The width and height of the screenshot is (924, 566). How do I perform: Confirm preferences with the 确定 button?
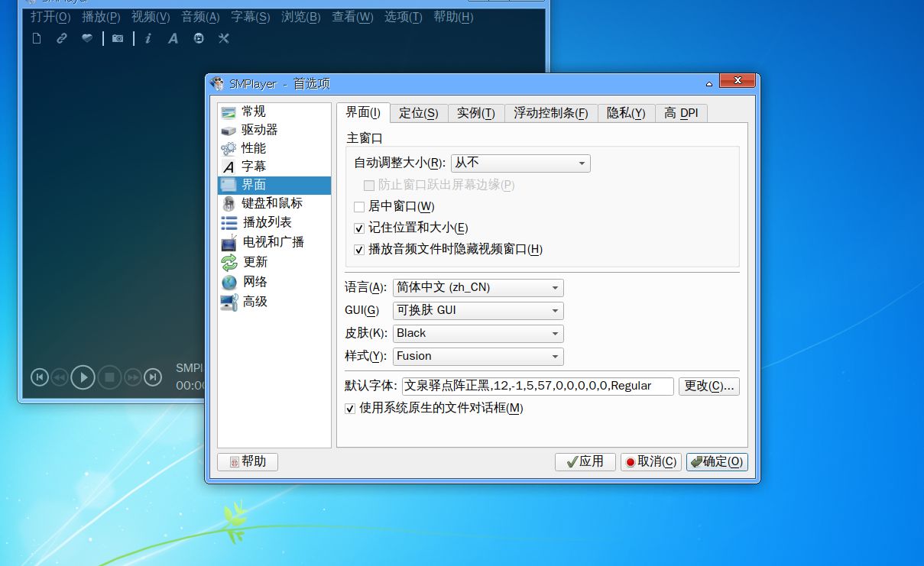pos(717,462)
